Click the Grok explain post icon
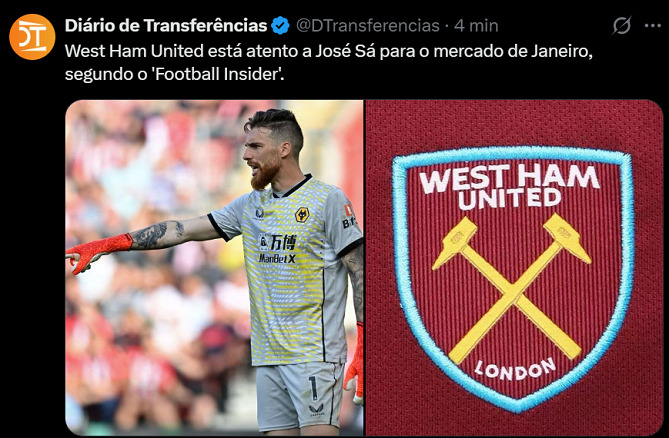 (x=622, y=26)
